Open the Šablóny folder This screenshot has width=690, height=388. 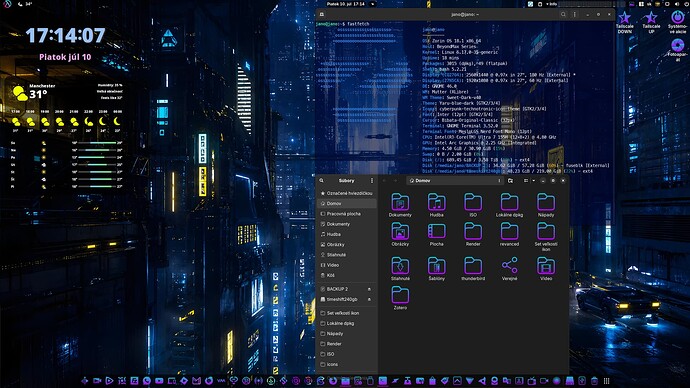tap(437, 266)
